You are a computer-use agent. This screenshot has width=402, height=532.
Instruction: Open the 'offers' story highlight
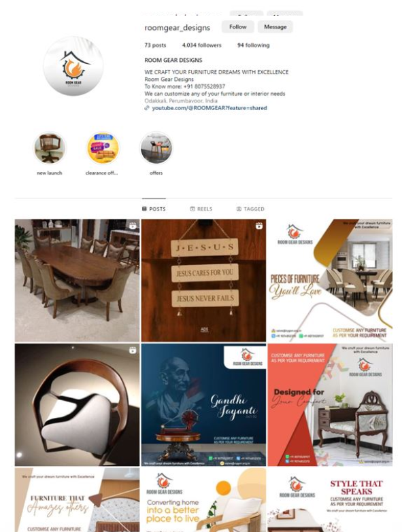[x=156, y=148]
